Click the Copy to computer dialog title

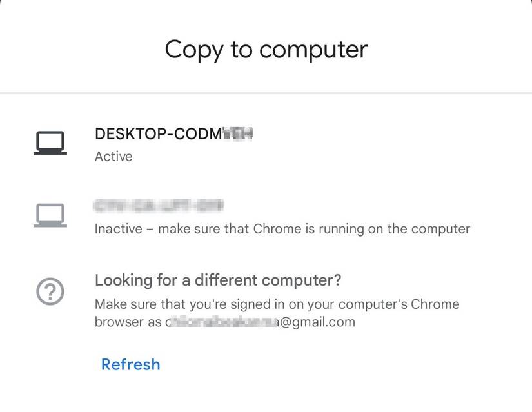click(266, 50)
